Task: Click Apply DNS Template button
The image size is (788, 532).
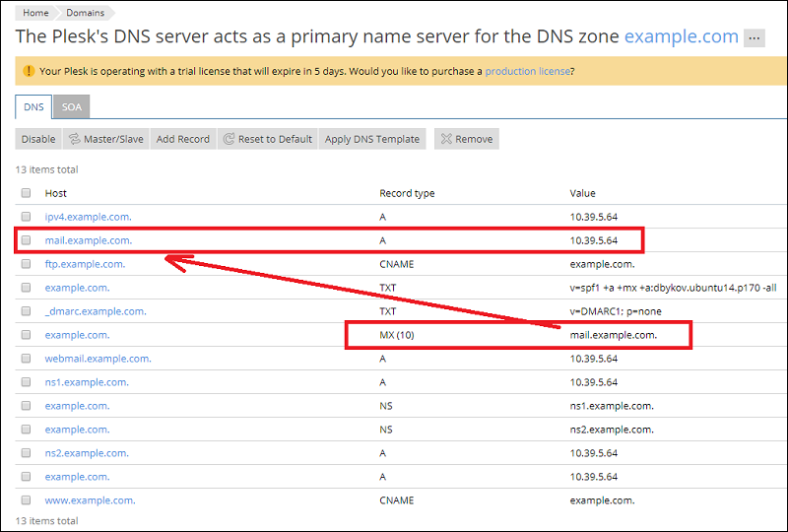Action: point(371,139)
